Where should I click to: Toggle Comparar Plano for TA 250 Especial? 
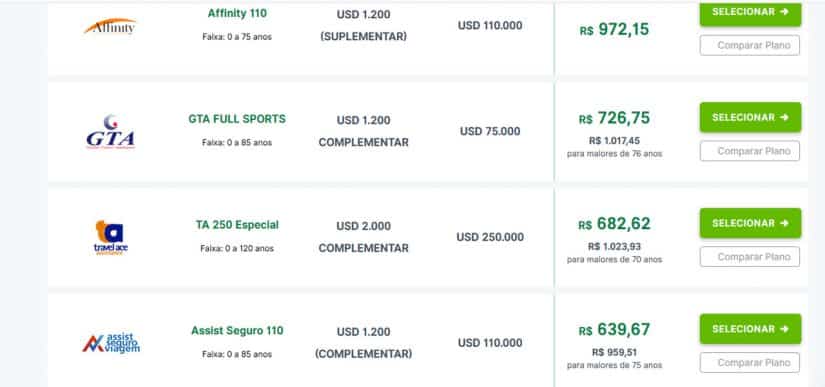coord(750,257)
